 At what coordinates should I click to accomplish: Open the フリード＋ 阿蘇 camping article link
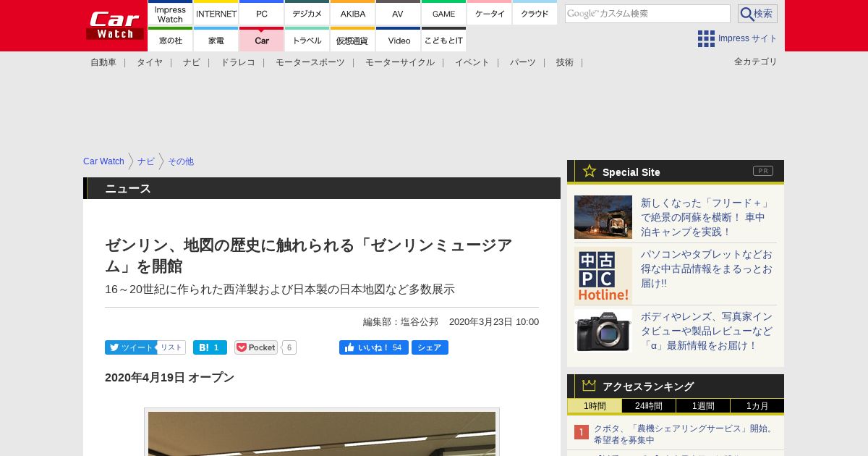705,217
